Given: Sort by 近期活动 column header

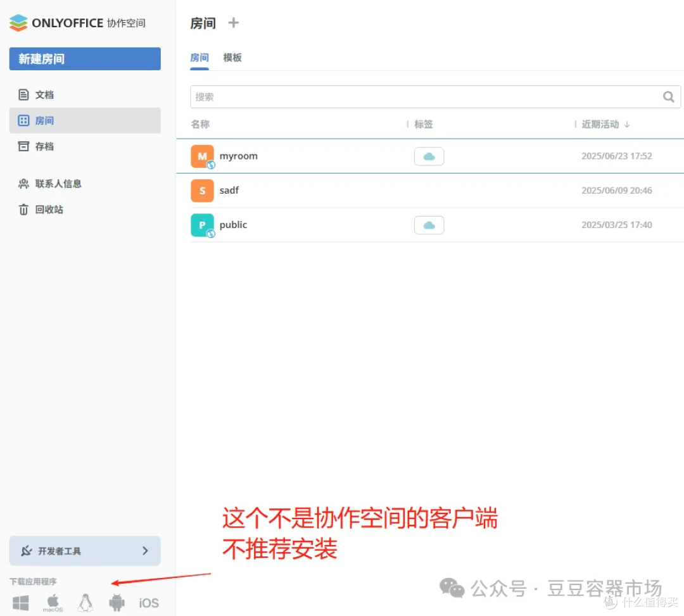Looking at the screenshot, I should (x=600, y=124).
